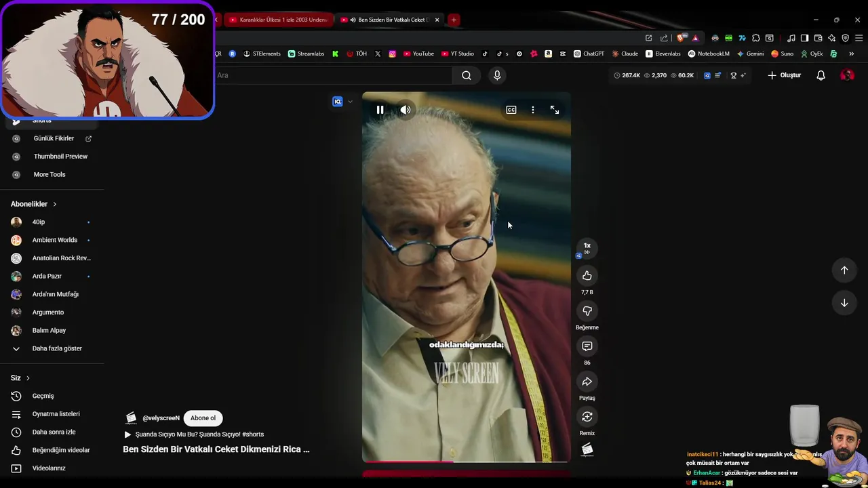This screenshot has width=868, height=488.
Task: Expand the Short to fullscreen
Action: 555,110
